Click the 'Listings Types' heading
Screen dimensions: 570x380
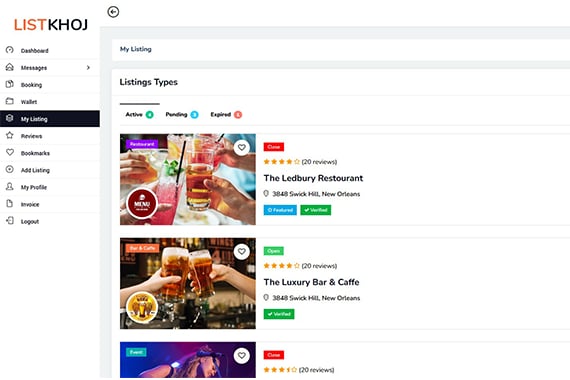149,82
